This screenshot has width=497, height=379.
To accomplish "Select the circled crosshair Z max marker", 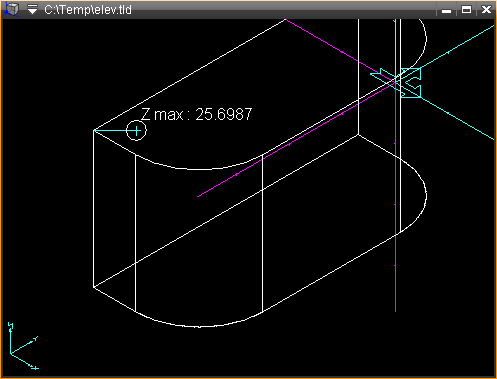I will click(136, 131).
